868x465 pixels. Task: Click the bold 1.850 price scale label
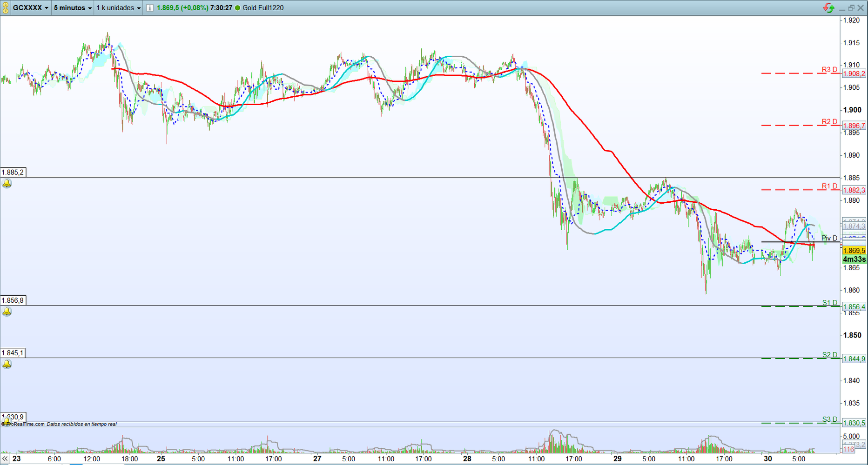pos(853,335)
